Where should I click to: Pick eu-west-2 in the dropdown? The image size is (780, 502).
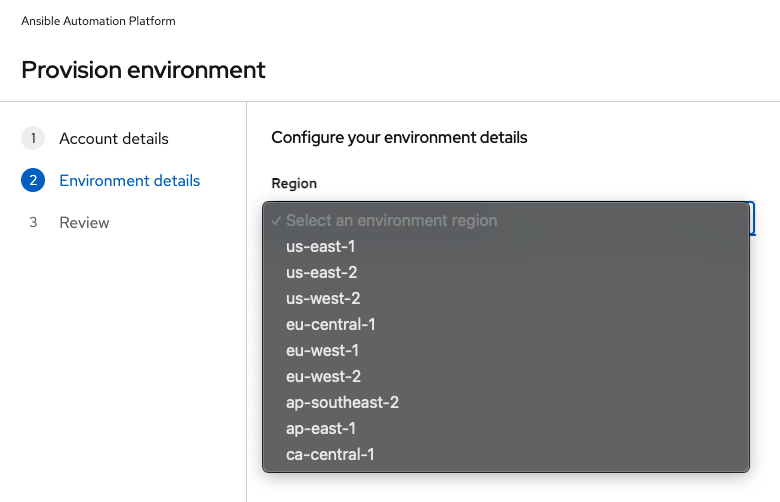click(506, 376)
